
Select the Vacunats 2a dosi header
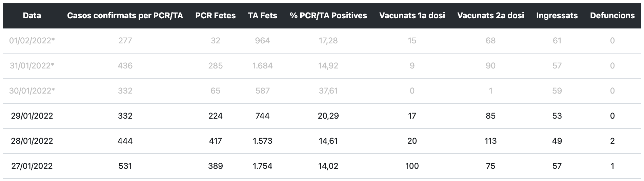pyautogui.click(x=490, y=16)
